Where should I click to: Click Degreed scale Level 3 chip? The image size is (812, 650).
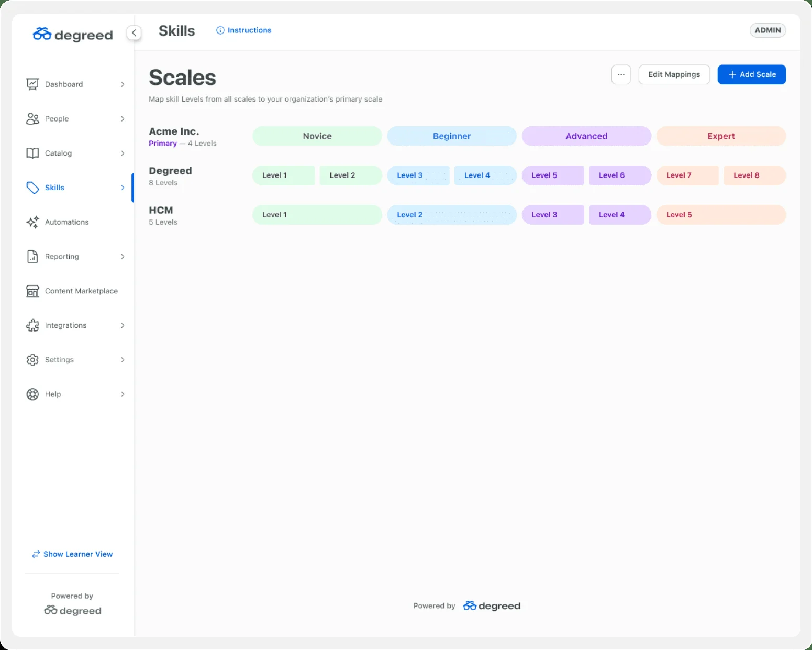click(418, 175)
